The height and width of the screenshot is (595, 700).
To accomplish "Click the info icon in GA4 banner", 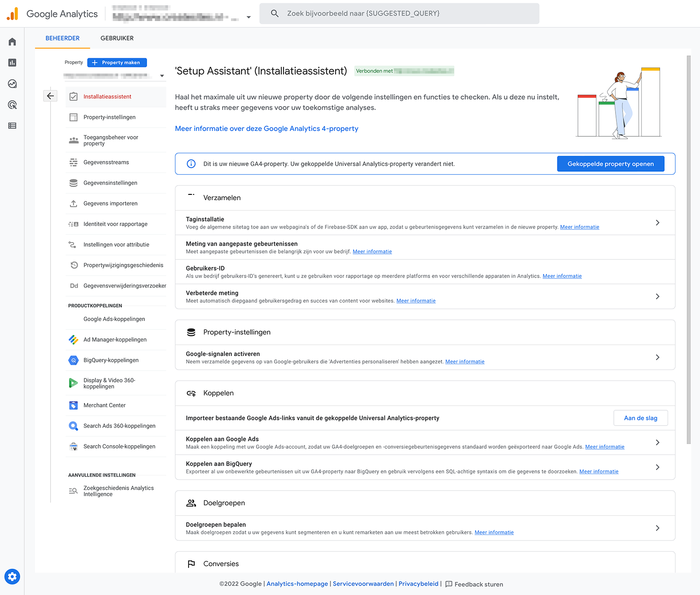I will tap(191, 164).
